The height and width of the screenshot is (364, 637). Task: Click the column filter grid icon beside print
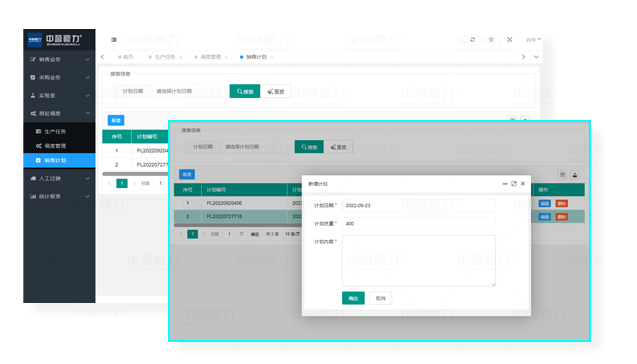pos(562,175)
